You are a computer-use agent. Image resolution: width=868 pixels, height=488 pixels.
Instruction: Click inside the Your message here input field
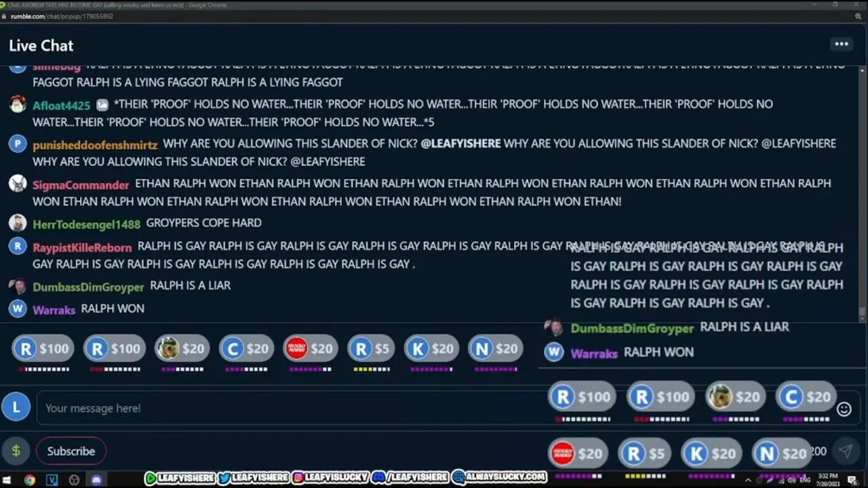(x=271, y=408)
